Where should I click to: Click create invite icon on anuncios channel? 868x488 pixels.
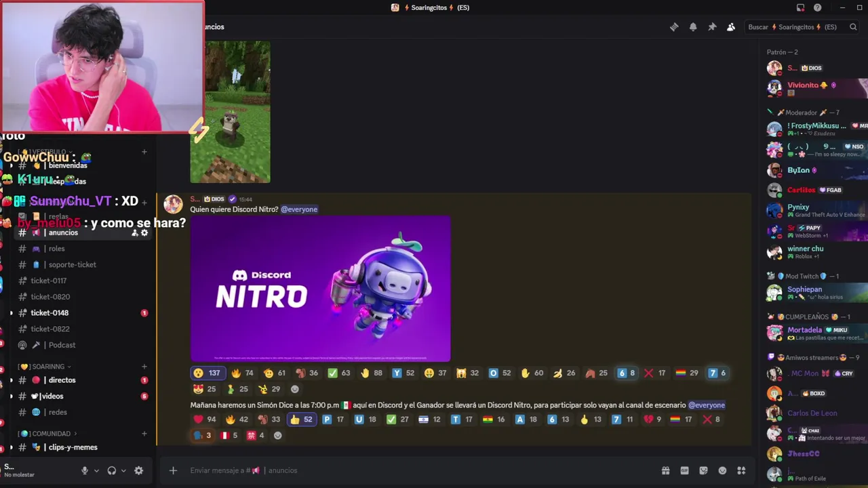coord(134,232)
